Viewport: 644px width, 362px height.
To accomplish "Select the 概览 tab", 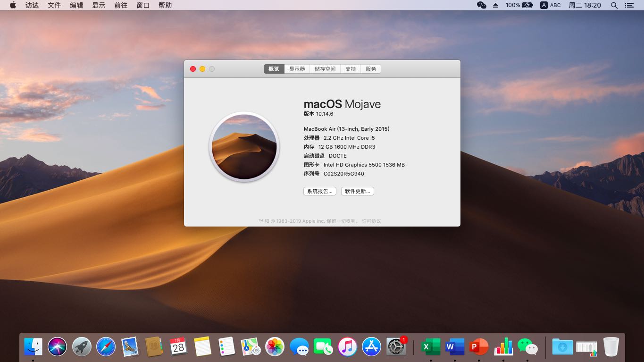I will coord(274,69).
